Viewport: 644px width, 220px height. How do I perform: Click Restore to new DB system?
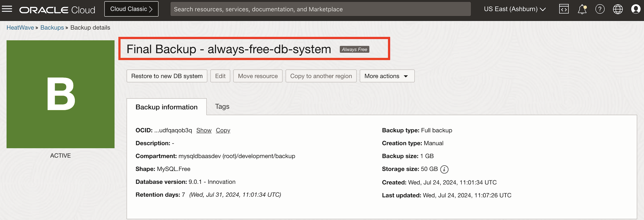pyautogui.click(x=167, y=76)
